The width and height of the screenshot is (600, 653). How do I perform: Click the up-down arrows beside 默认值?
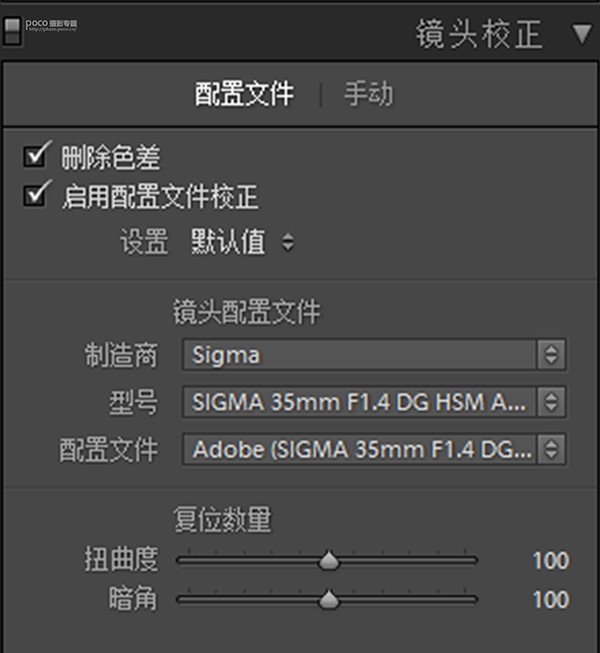[x=288, y=242]
